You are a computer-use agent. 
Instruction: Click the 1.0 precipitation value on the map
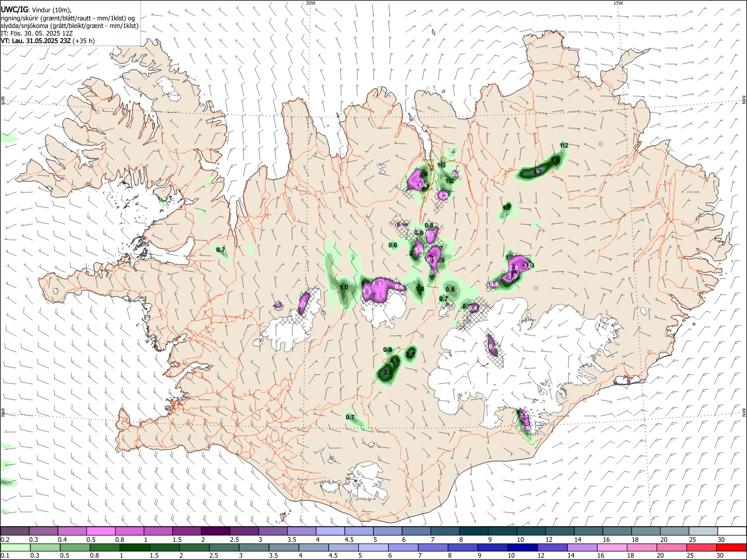[344, 287]
